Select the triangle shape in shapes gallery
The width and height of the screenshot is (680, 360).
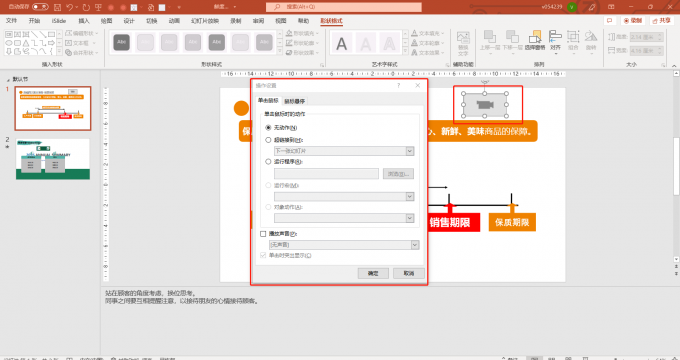point(26,43)
